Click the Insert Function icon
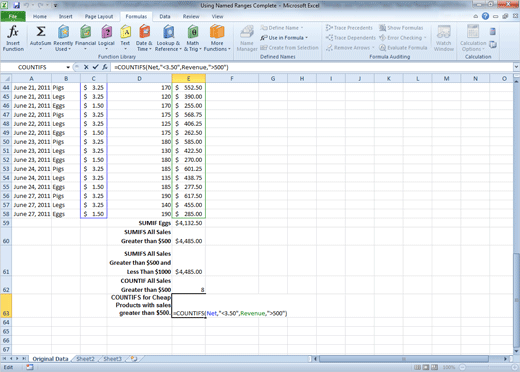This screenshot has width=520, height=372. (13, 38)
